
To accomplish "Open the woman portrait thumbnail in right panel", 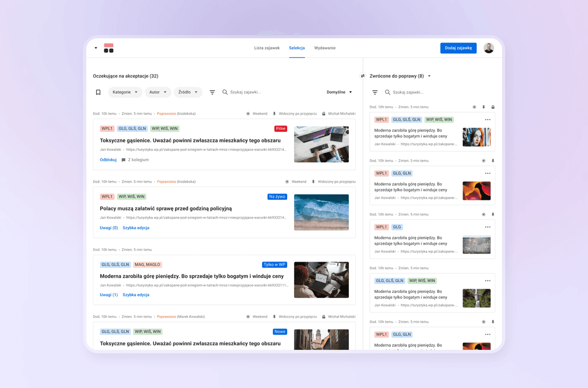I will 476,137.
